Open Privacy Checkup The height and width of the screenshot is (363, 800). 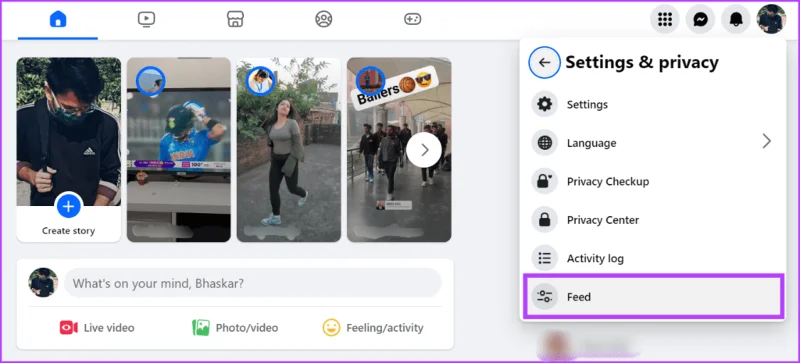tap(653, 181)
